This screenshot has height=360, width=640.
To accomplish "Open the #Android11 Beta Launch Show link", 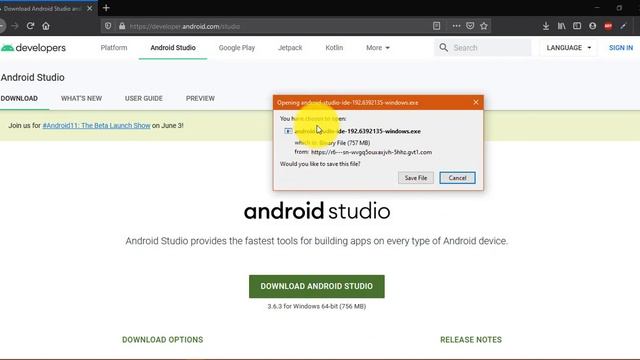I will coord(96,125).
